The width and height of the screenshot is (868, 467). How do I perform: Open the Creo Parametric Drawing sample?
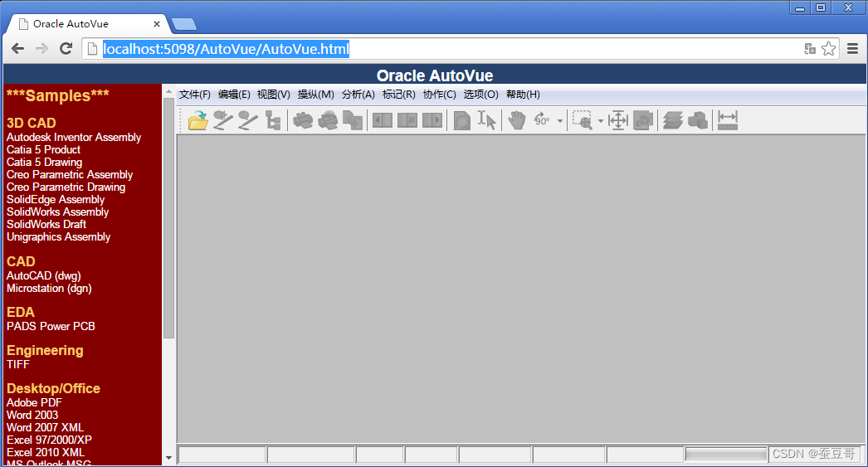66,187
